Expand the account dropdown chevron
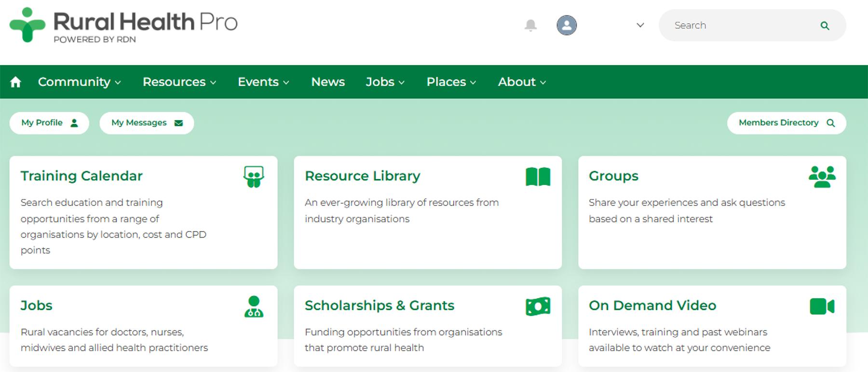Screen dimensions: 868x372 (x=640, y=25)
